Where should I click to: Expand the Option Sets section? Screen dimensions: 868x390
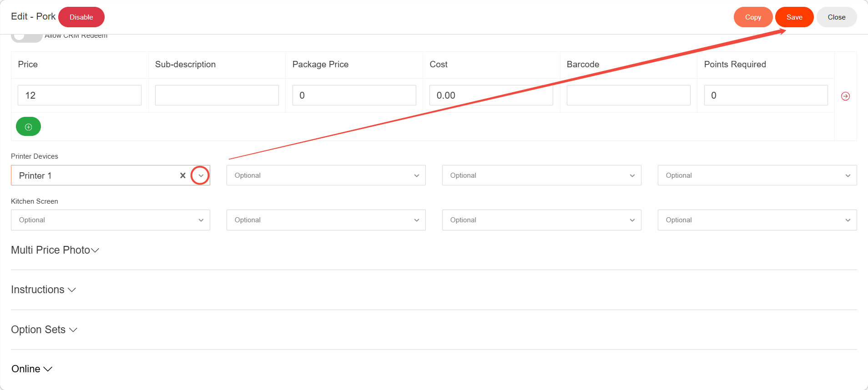[44, 330]
